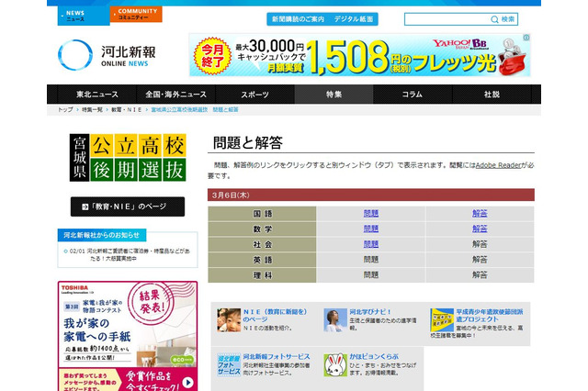Open かほピョンくらぶ link text
Viewport: 588px width, 391px height.
[374, 356]
